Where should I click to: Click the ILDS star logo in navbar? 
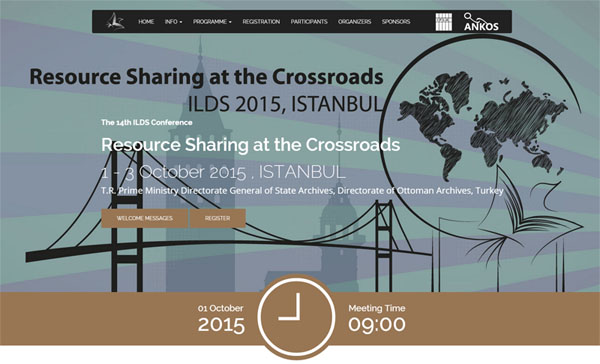pyautogui.click(x=115, y=21)
